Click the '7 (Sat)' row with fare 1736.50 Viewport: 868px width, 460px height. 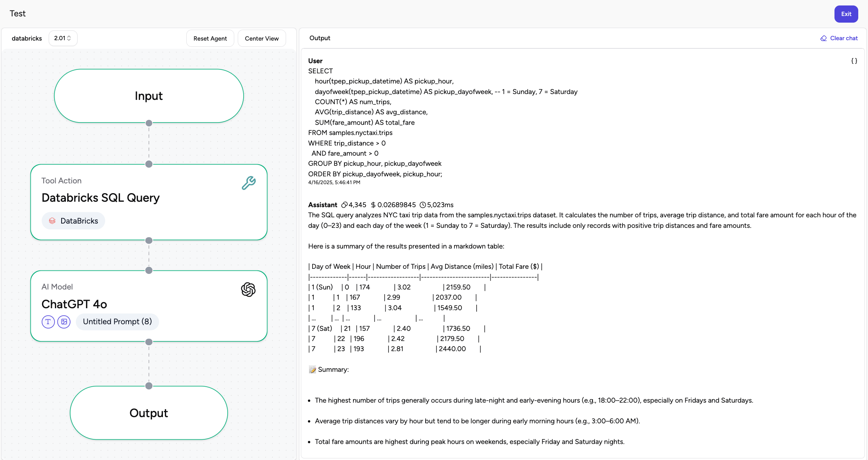(397, 329)
